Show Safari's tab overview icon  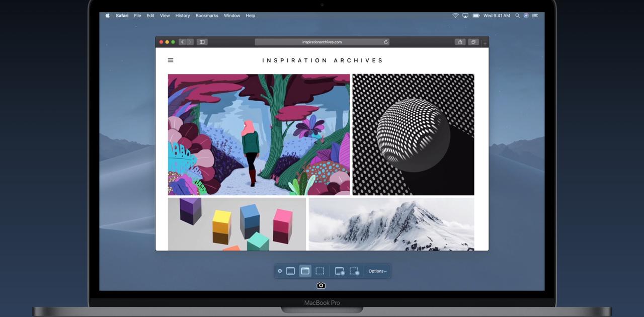click(473, 42)
